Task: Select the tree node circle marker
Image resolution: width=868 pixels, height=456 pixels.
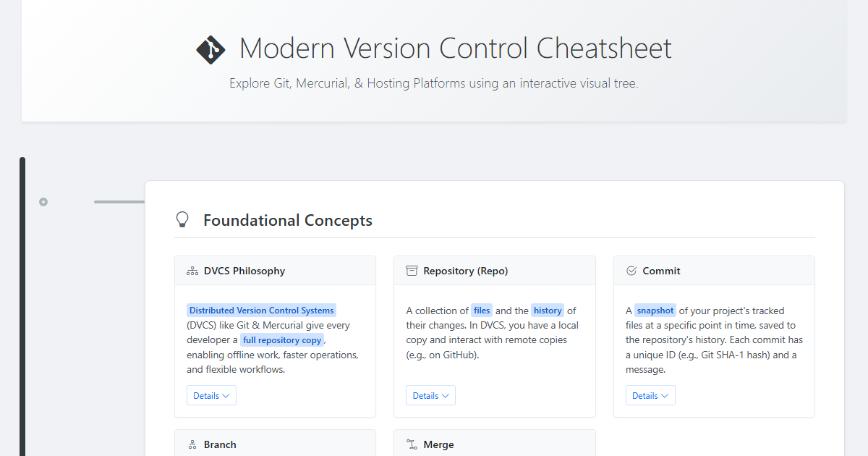Action: [x=43, y=202]
